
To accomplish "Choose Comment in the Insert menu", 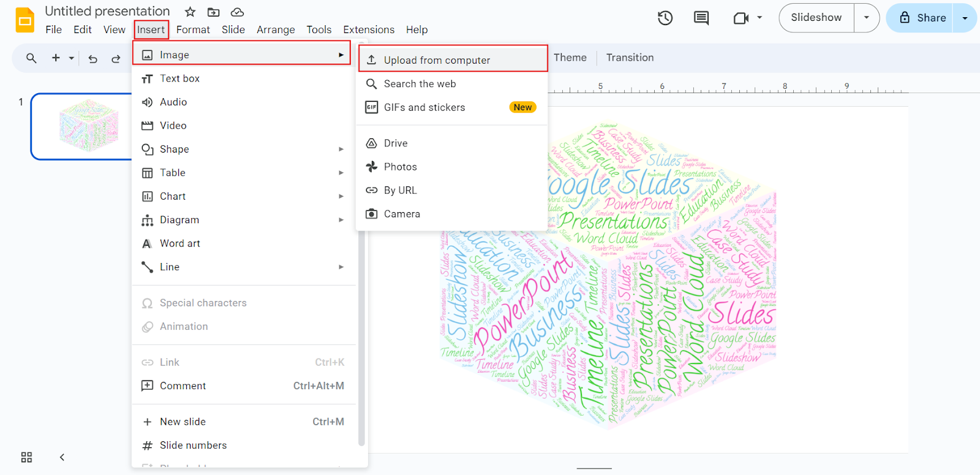I will tap(244, 386).
